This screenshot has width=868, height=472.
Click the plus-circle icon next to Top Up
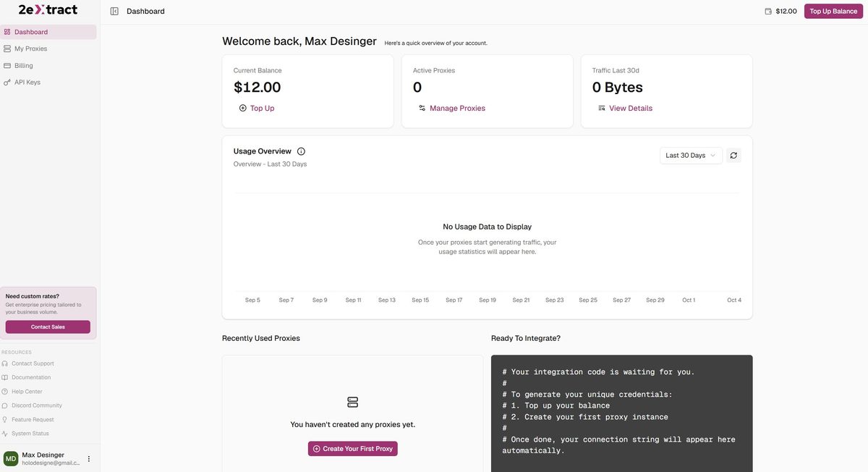point(243,108)
